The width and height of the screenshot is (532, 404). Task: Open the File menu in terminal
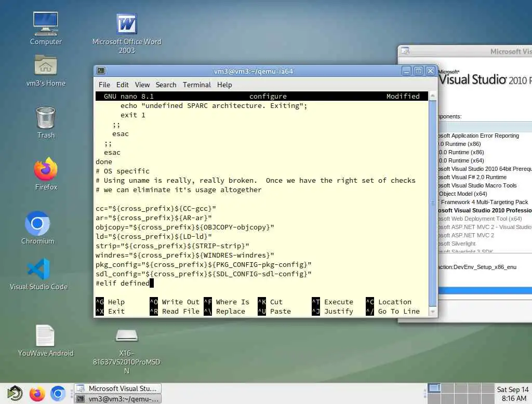[104, 85]
